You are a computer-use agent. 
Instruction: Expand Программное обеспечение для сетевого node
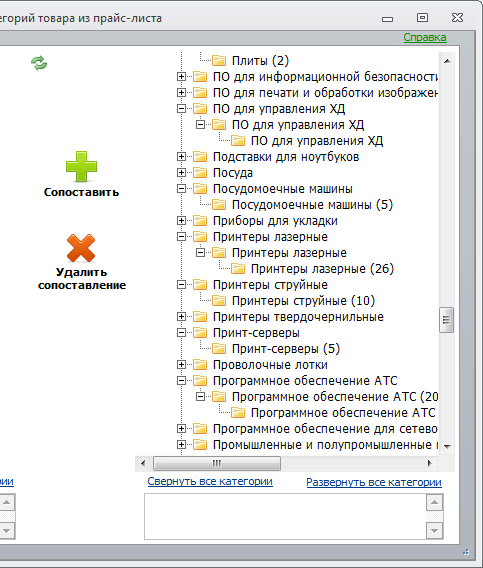click(x=181, y=429)
